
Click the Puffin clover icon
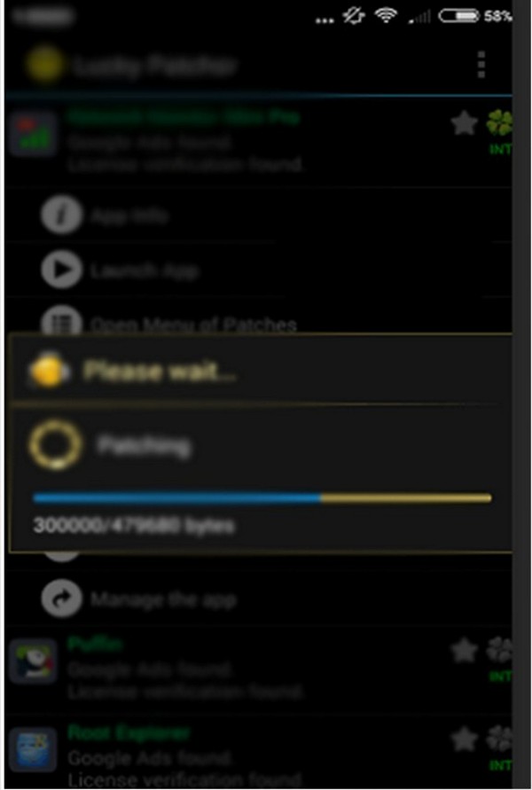click(x=498, y=651)
